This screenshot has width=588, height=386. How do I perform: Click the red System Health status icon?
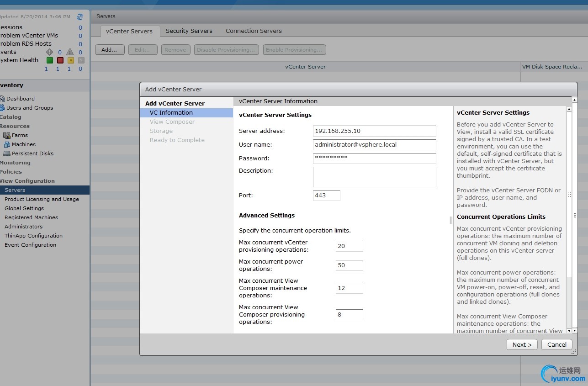point(60,60)
